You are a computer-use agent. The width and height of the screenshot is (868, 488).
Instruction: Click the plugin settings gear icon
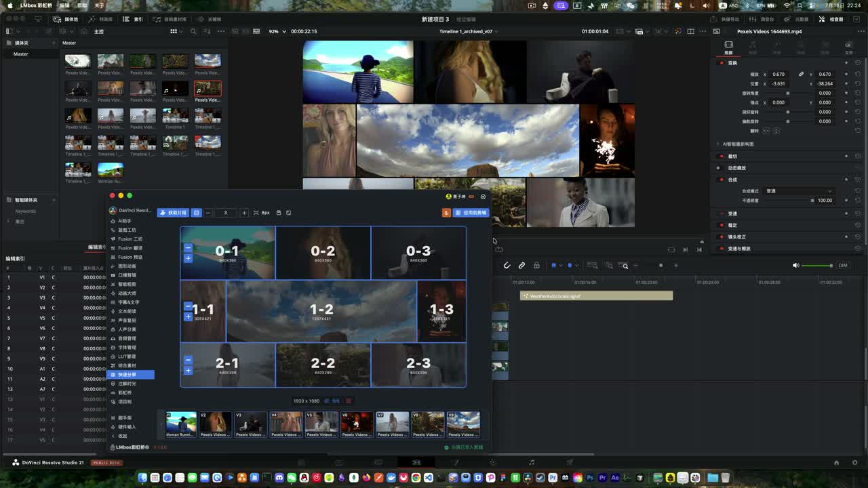pyautogui.click(x=483, y=197)
